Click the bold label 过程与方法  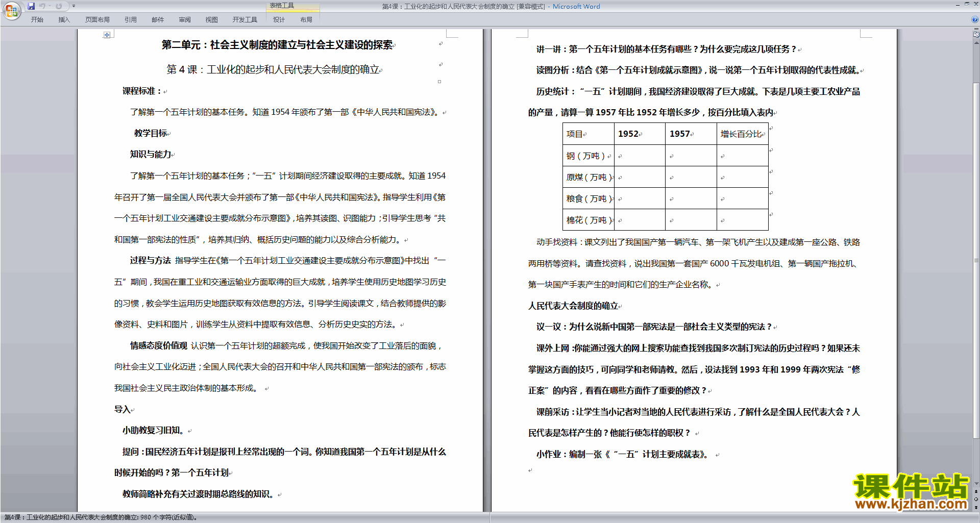[x=150, y=260]
